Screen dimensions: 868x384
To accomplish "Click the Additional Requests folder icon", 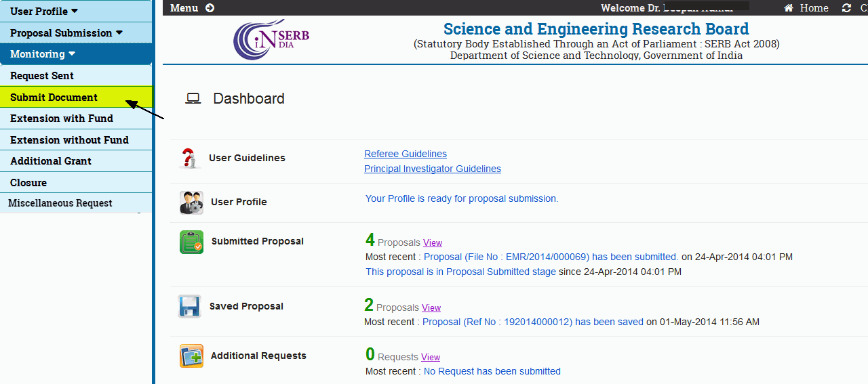I will click(191, 356).
